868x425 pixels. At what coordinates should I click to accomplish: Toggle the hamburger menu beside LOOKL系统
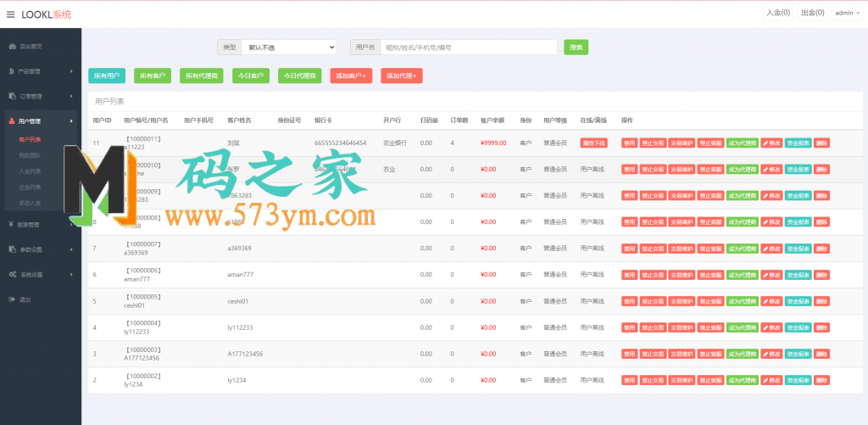tap(10, 14)
